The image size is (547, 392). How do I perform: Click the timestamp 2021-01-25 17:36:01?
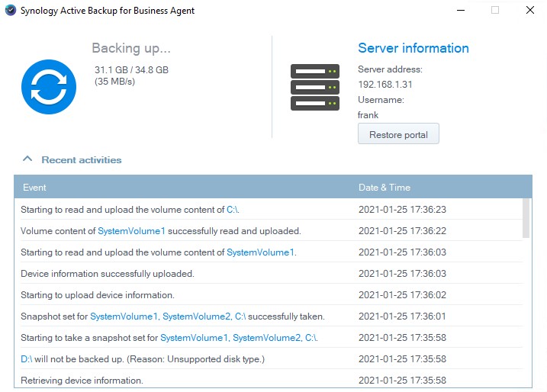pos(402,316)
